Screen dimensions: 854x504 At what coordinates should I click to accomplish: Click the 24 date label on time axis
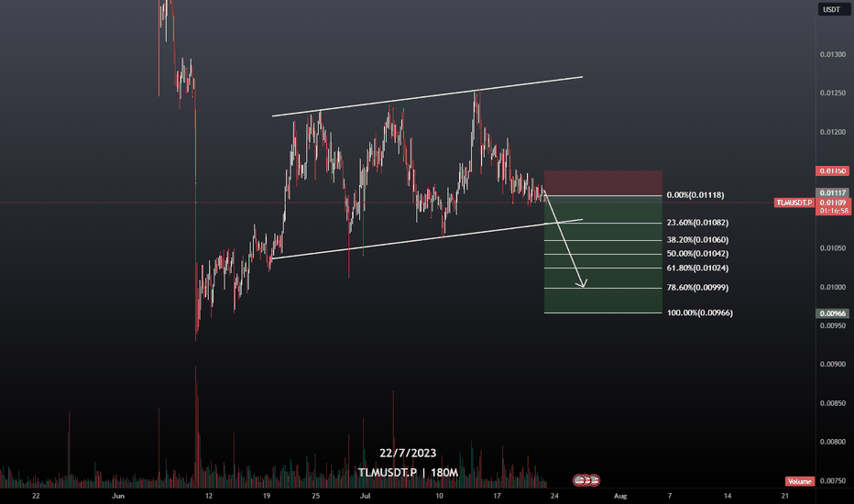554,496
